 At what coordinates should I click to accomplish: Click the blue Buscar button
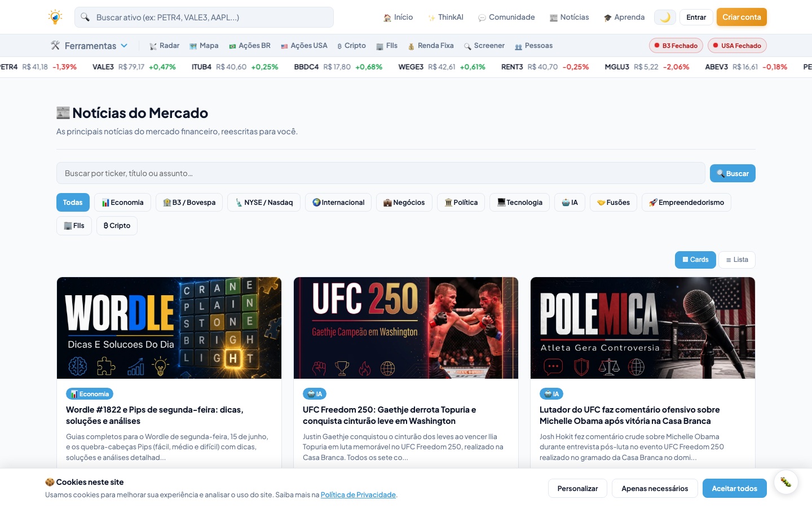point(732,173)
